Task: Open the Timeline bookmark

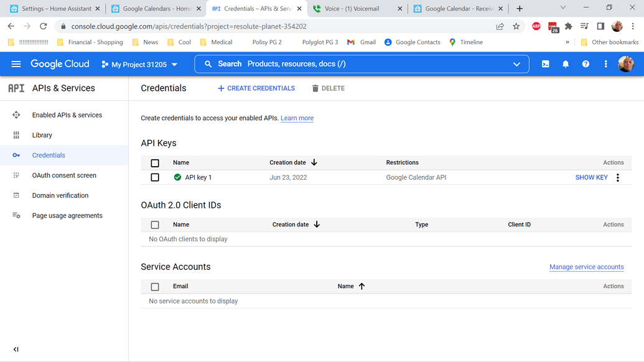Action: (x=466, y=42)
